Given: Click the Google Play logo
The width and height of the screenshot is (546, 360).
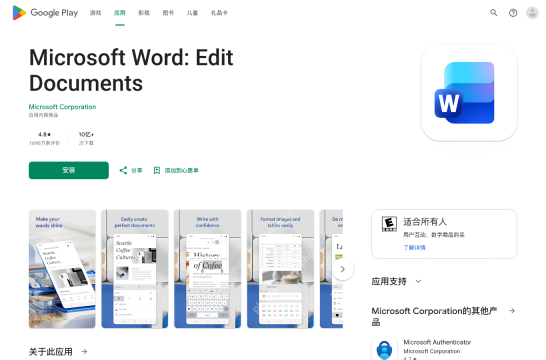Looking at the screenshot, I should (x=45, y=13).
